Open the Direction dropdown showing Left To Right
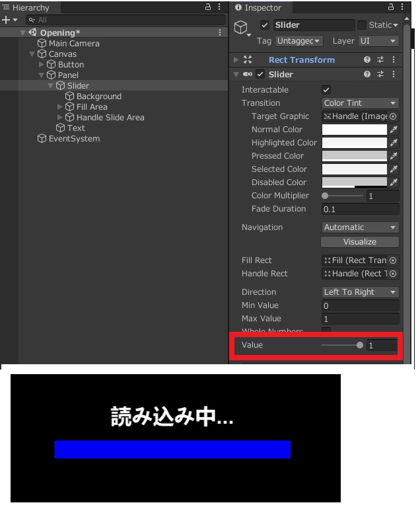 pos(361,292)
